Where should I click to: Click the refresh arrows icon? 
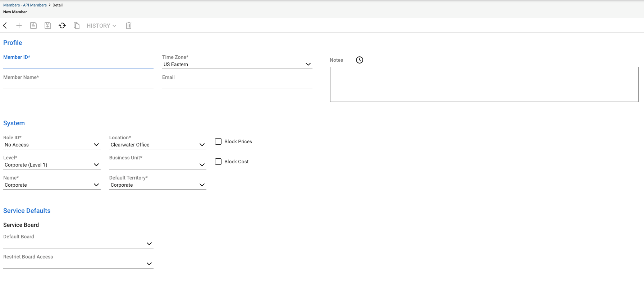[62, 25]
